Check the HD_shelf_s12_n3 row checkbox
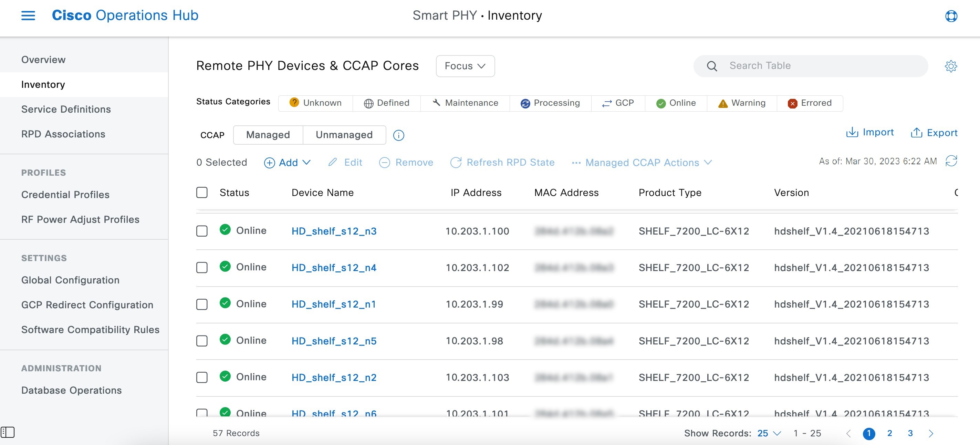 (202, 230)
